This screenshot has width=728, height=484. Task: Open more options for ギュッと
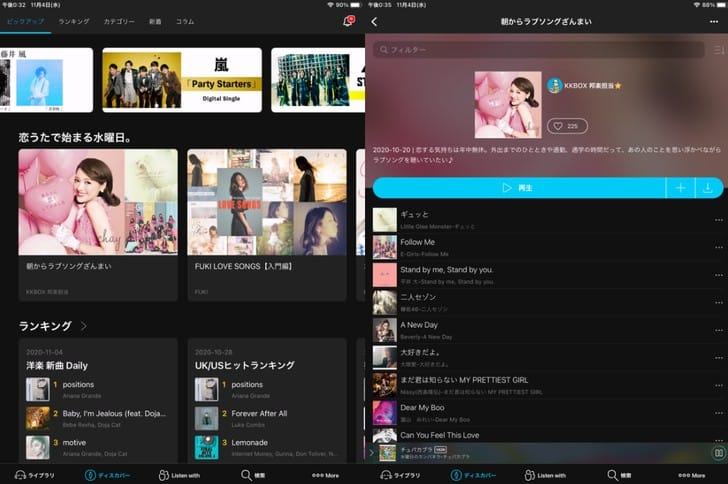(x=718, y=220)
